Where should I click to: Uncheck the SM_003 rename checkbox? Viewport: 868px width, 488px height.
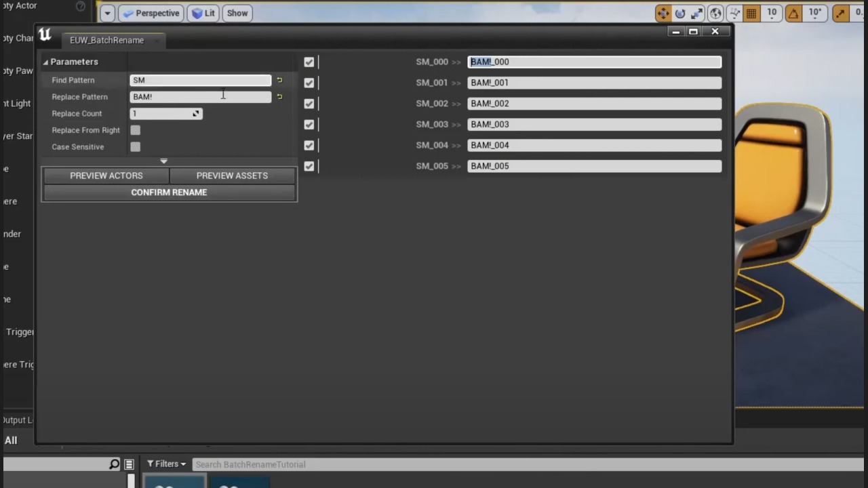click(309, 125)
